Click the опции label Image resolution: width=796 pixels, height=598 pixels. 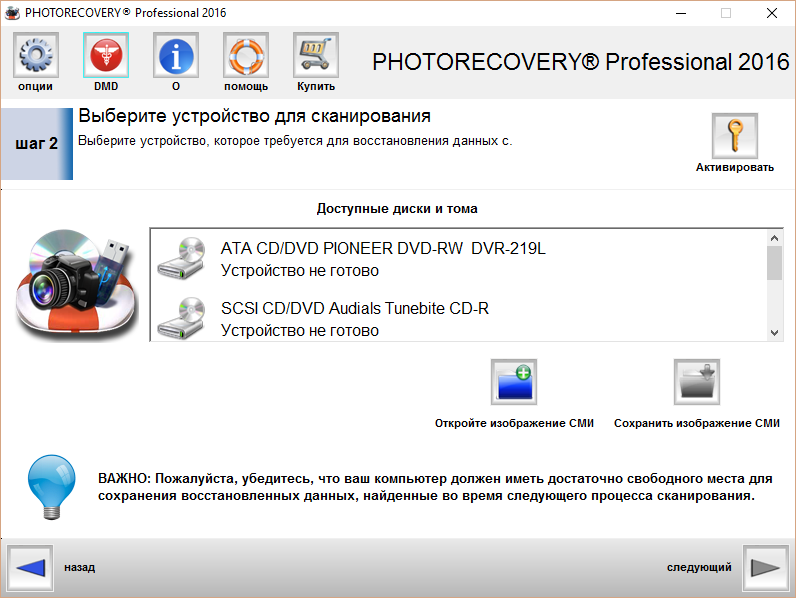[x=36, y=87]
